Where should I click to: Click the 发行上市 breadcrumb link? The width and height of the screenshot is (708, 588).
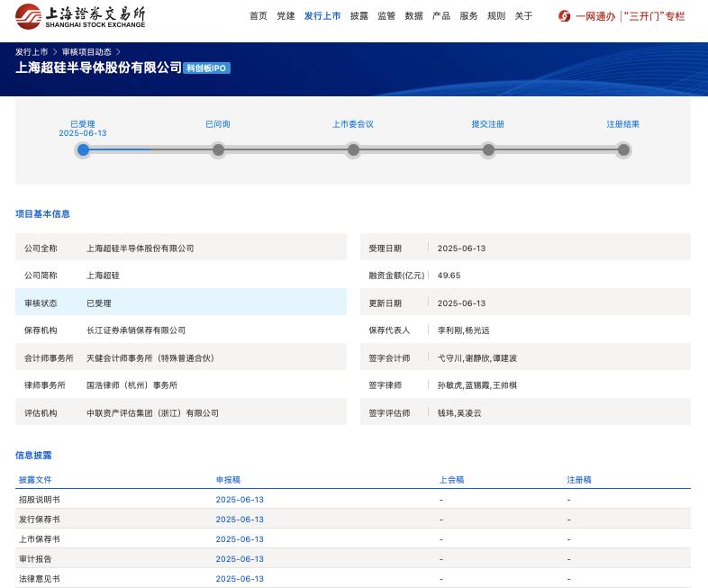32,52
